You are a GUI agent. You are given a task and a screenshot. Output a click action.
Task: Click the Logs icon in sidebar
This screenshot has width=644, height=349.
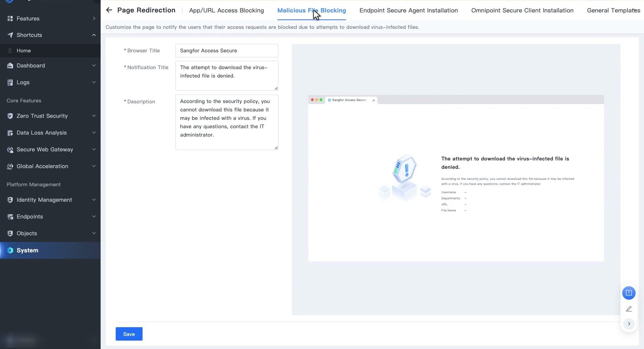(x=10, y=83)
